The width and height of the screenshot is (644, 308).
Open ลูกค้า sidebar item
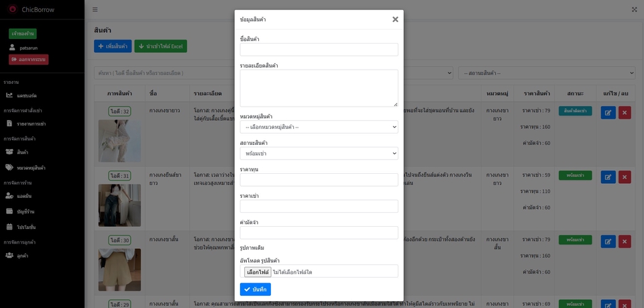click(23, 256)
